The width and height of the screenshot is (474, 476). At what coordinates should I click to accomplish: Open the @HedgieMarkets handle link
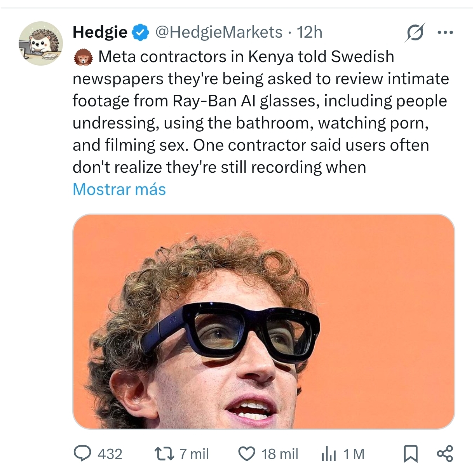219,32
